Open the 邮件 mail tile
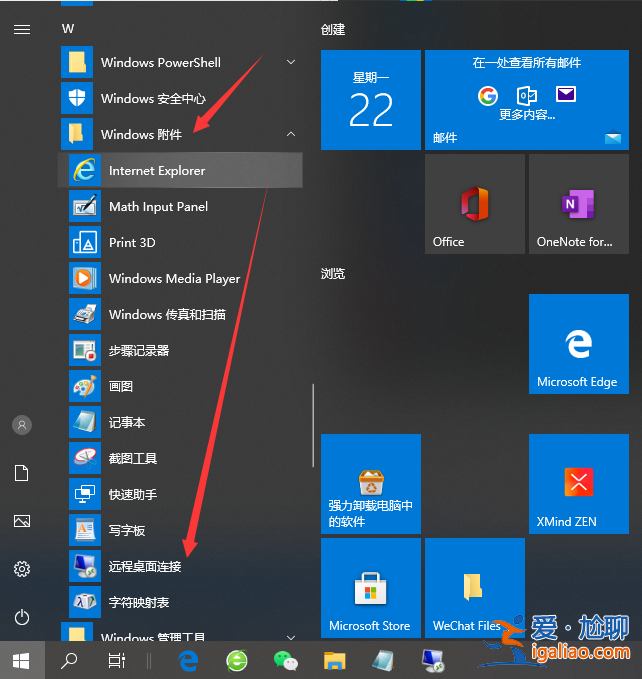This screenshot has height=679, width=642. click(x=527, y=100)
